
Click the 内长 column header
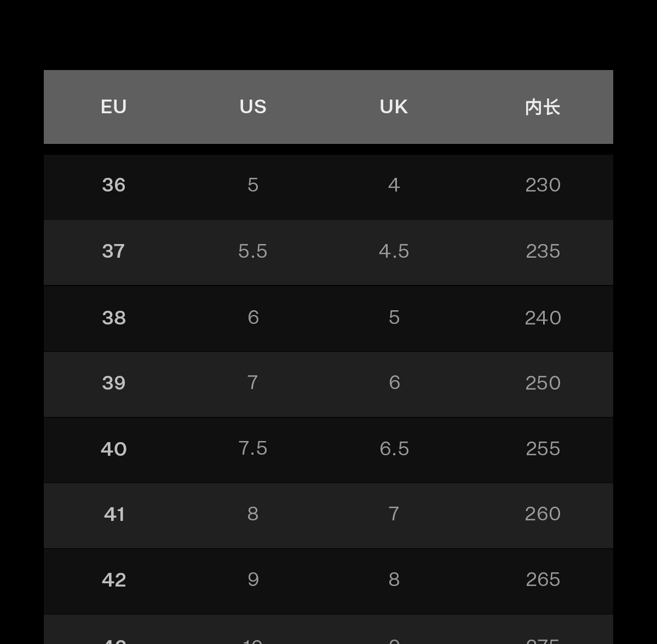pyautogui.click(x=543, y=107)
